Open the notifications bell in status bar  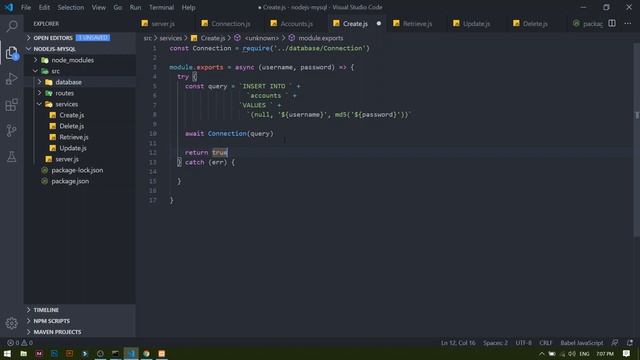[x=630, y=343]
